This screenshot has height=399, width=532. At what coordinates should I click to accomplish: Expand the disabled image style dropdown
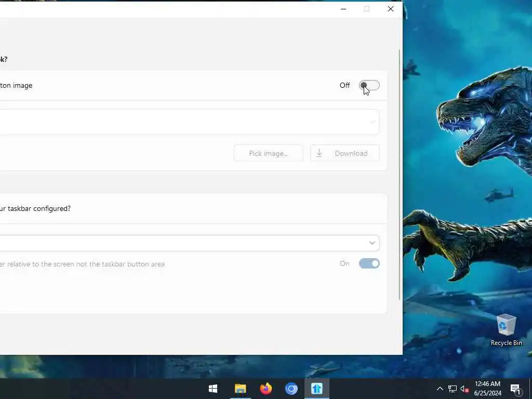pos(189,122)
